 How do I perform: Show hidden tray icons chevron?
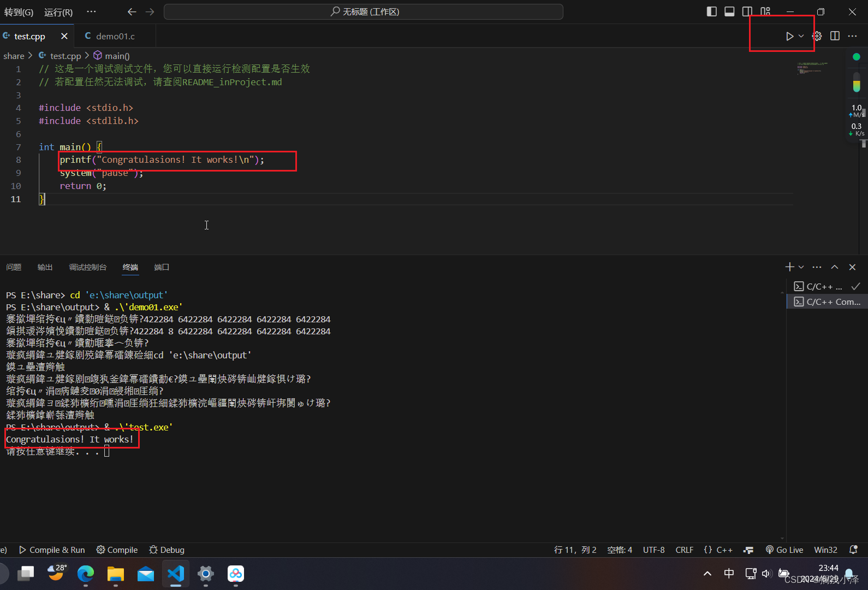click(x=708, y=574)
